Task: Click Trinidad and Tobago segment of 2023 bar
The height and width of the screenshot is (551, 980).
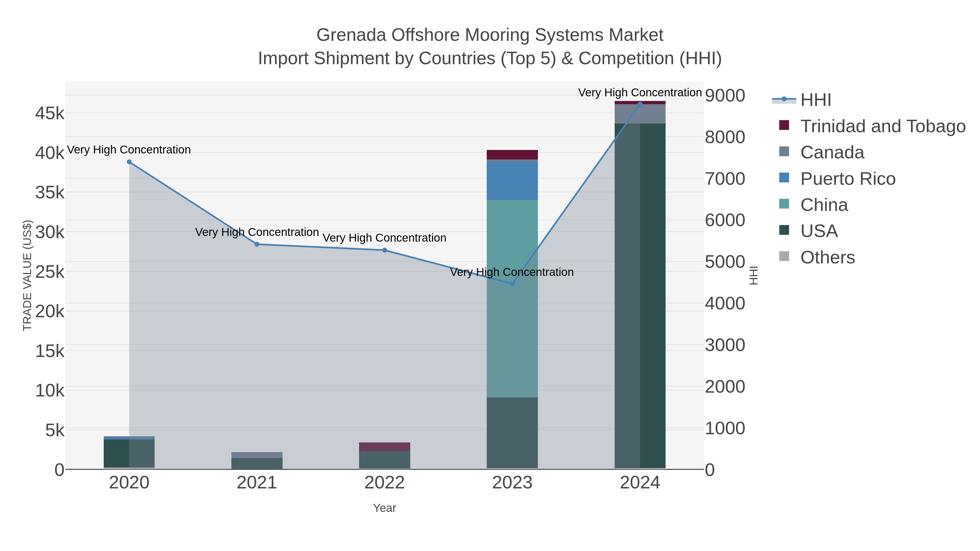Action: coord(512,155)
